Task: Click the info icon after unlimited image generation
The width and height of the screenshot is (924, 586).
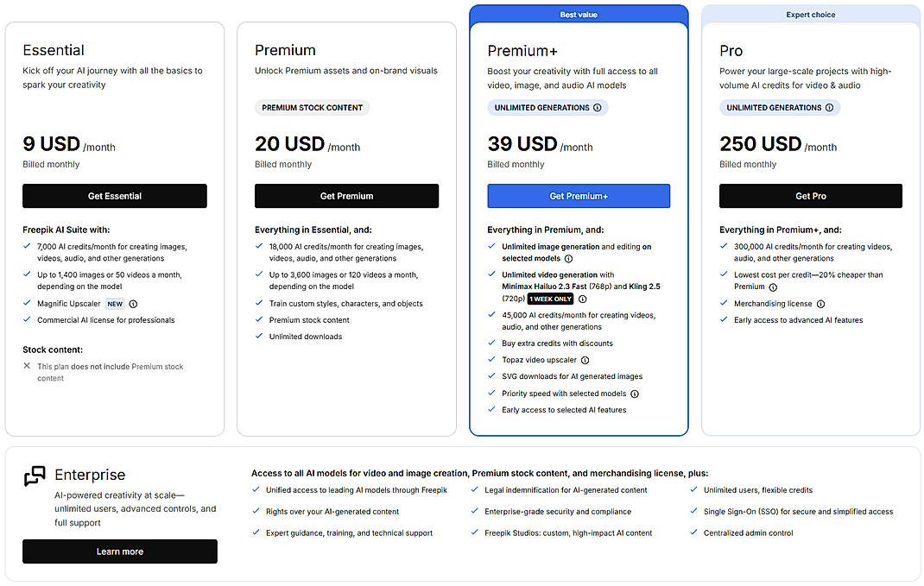Action: click(568, 259)
